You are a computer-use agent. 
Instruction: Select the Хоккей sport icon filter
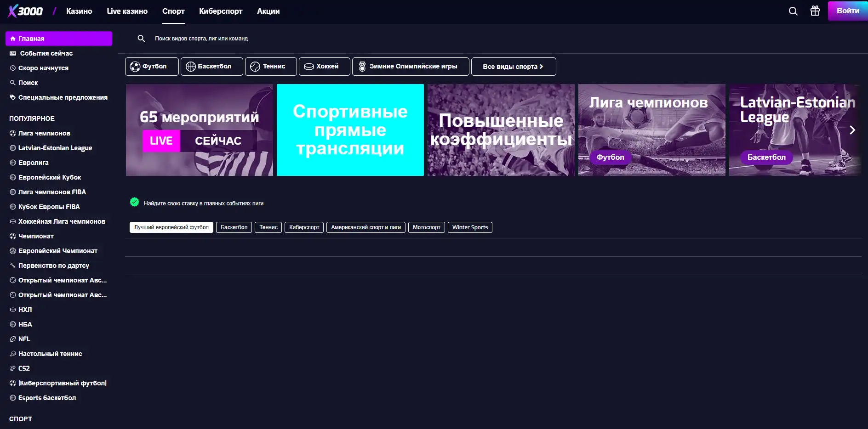click(x=324, y=66)
